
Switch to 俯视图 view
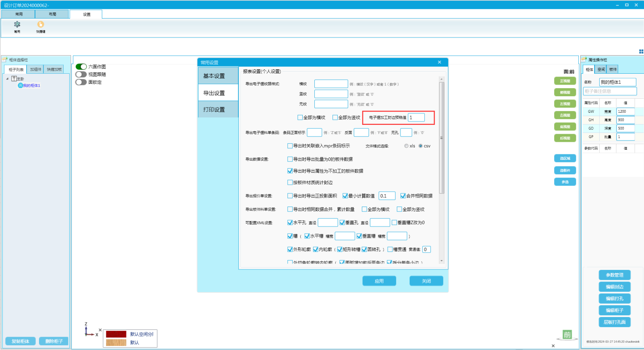(x=565, y=92)
